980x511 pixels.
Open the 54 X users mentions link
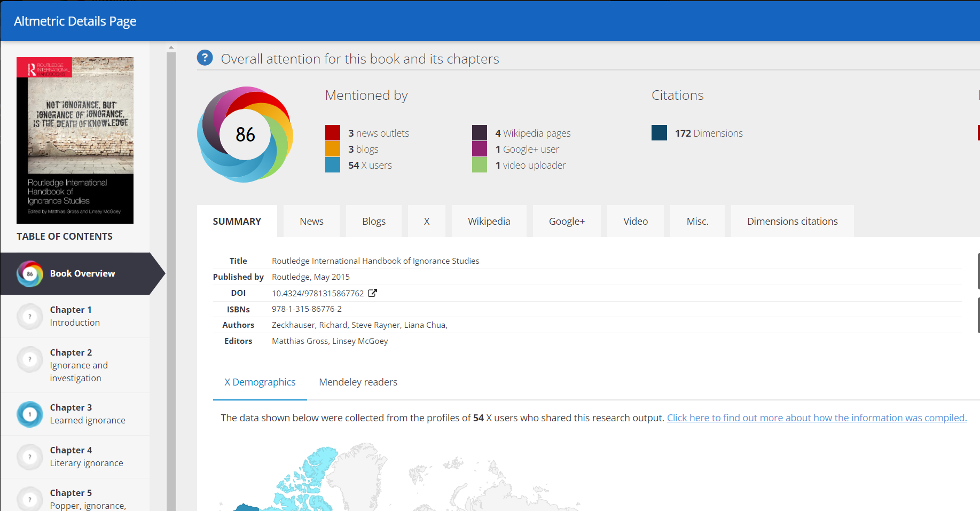tap(370, 166)
